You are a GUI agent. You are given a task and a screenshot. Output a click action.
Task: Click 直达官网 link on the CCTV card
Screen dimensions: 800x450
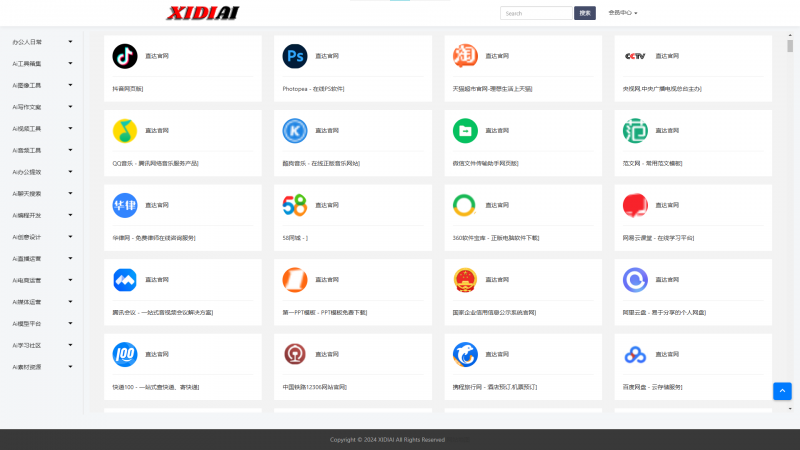[667, 56]
